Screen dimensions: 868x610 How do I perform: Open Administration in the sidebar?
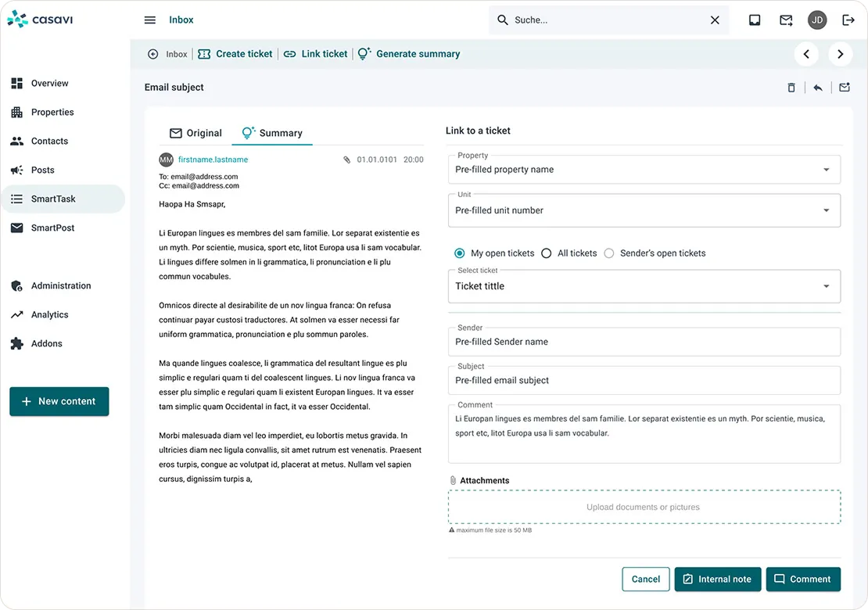(63, 285)
